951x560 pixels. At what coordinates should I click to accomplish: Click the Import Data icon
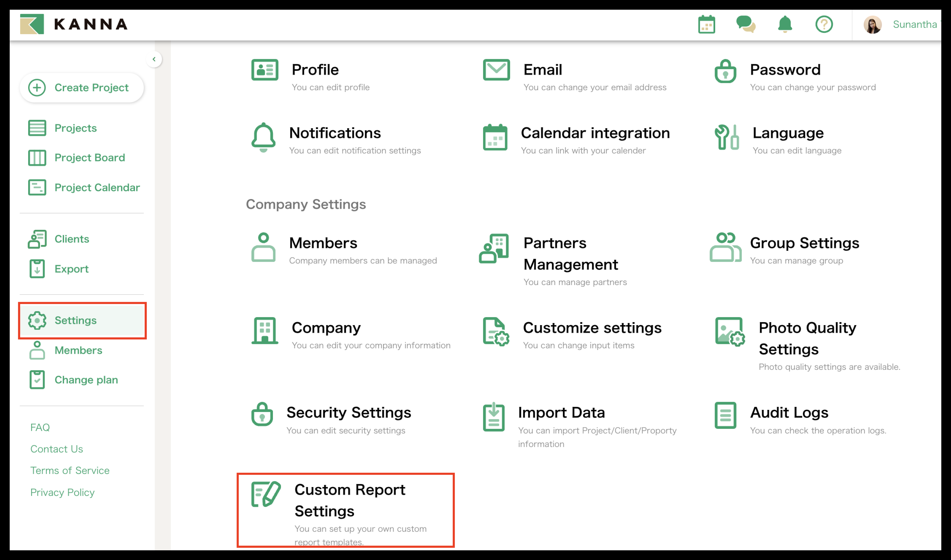point(493,416)
